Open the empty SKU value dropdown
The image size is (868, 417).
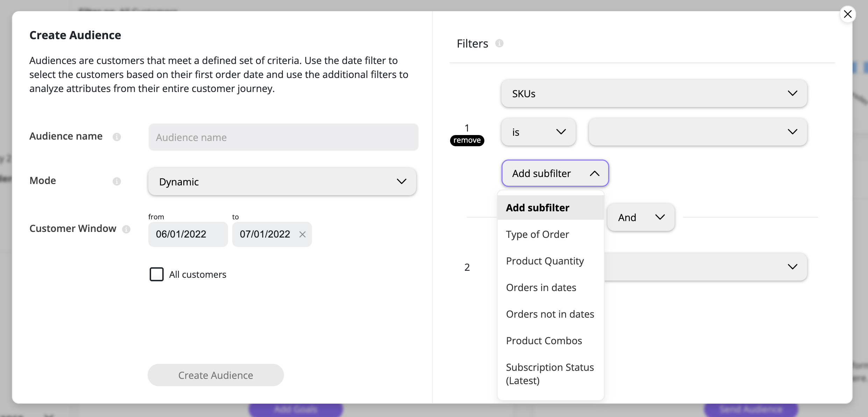pyautogui.click(x=698, y=132)
